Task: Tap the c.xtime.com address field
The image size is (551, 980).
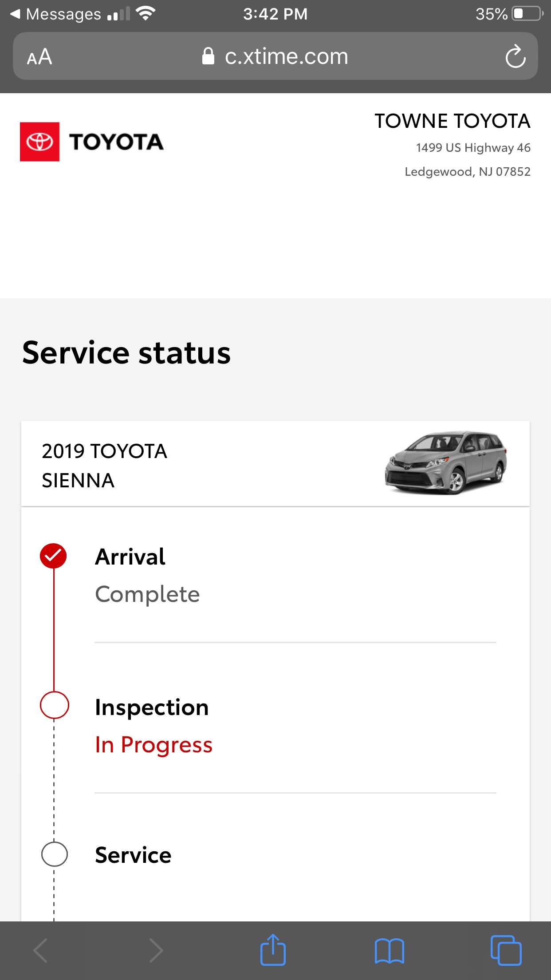Action: [x=275, y=56]
